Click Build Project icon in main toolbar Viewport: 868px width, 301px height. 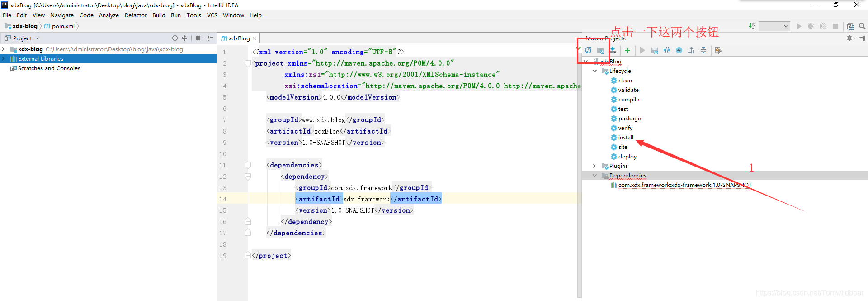pos(752,26)
